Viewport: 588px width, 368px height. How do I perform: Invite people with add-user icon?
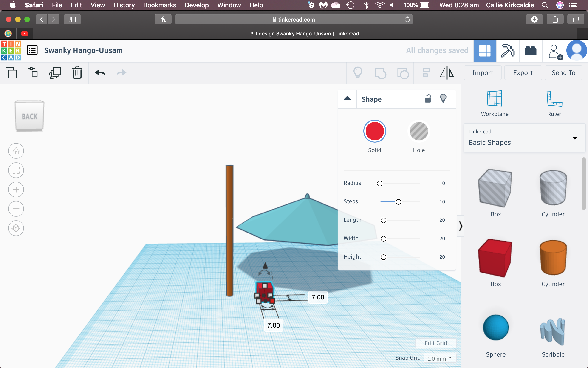pyautogui.click(x=555, y=51)
